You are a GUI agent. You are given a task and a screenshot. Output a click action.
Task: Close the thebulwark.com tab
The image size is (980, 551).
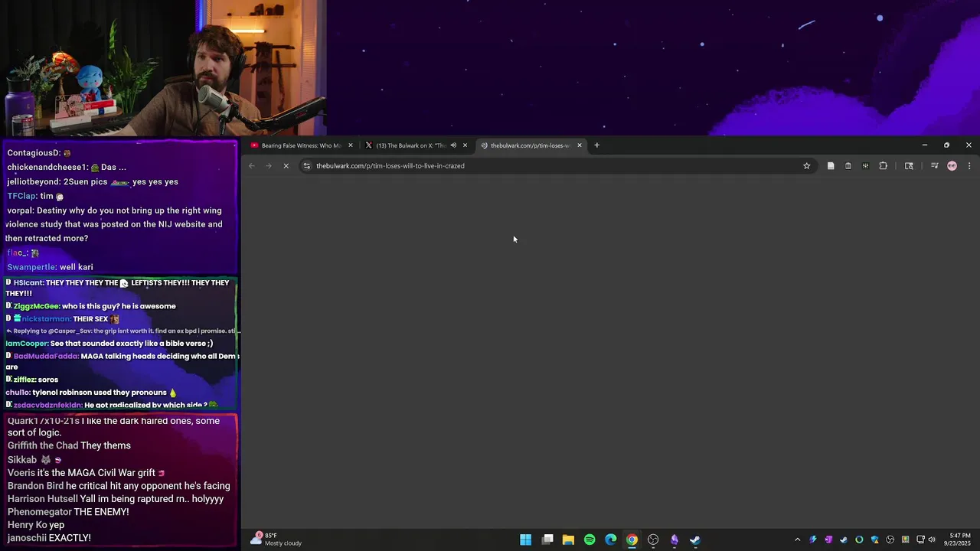(580, 145)
